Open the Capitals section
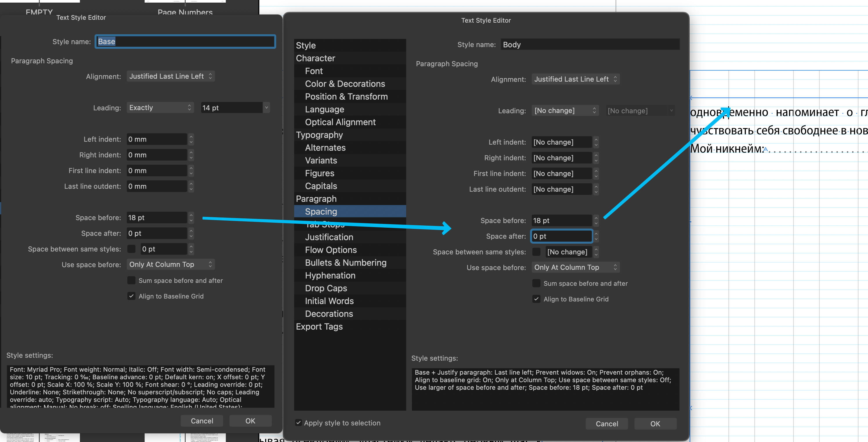Image resolution: width=868 pixels, height=442 pixels. [x=350, y=186]
